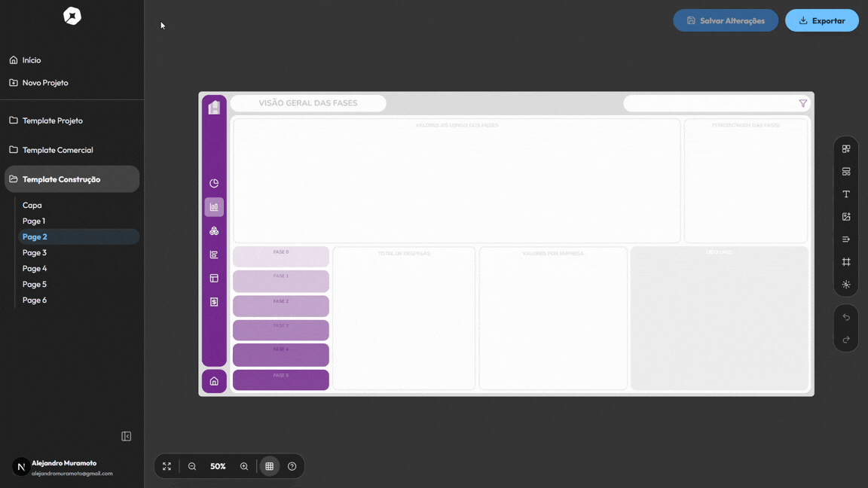Select the FASE 0 block
This screenshot has height=488, width=868.
point(280,257)
